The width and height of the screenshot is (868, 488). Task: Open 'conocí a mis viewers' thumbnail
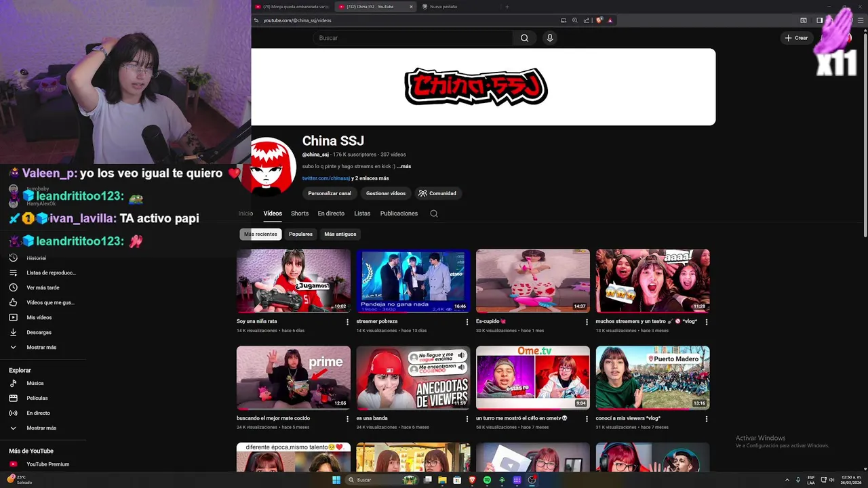pyautogui.click(x=653, y=378)
